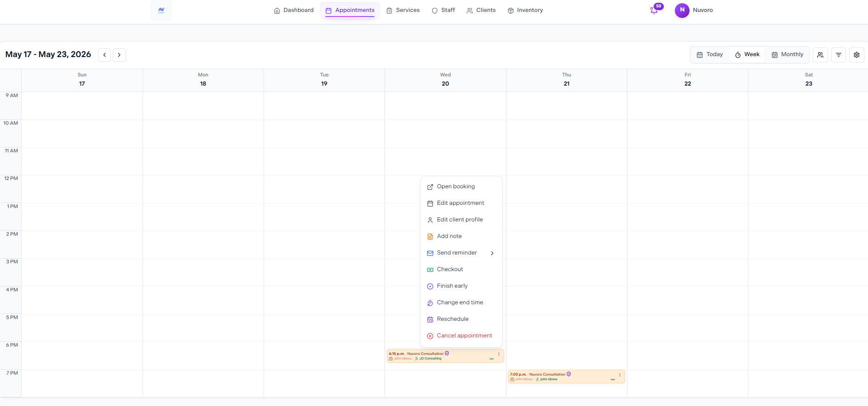Switch to Monthly view
This screenshot has width=868, height=406.
tap(788, 54)
